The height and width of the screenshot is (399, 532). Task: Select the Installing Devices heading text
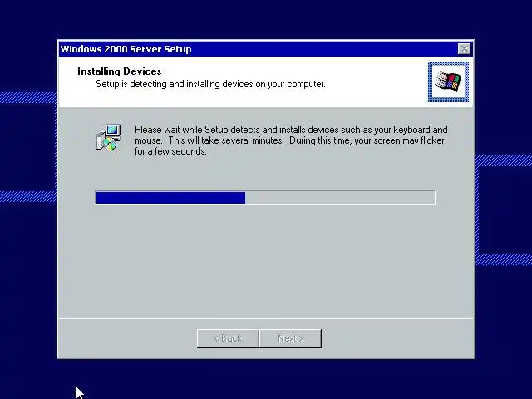click(120, 71)
